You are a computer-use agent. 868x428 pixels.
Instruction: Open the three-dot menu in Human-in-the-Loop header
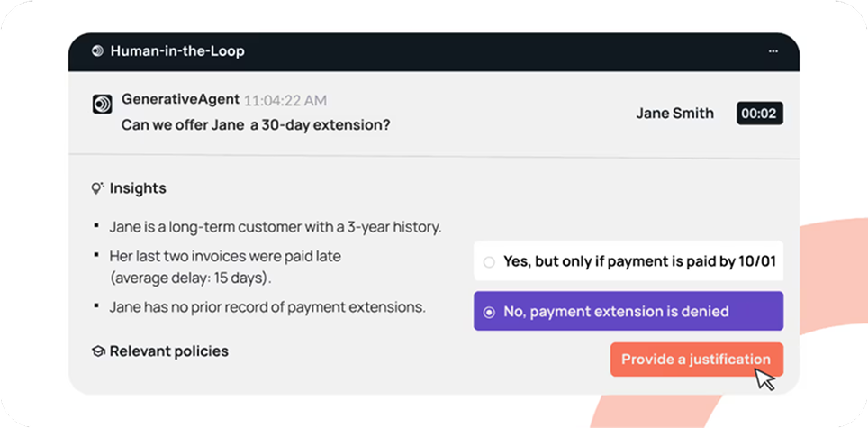773,51
